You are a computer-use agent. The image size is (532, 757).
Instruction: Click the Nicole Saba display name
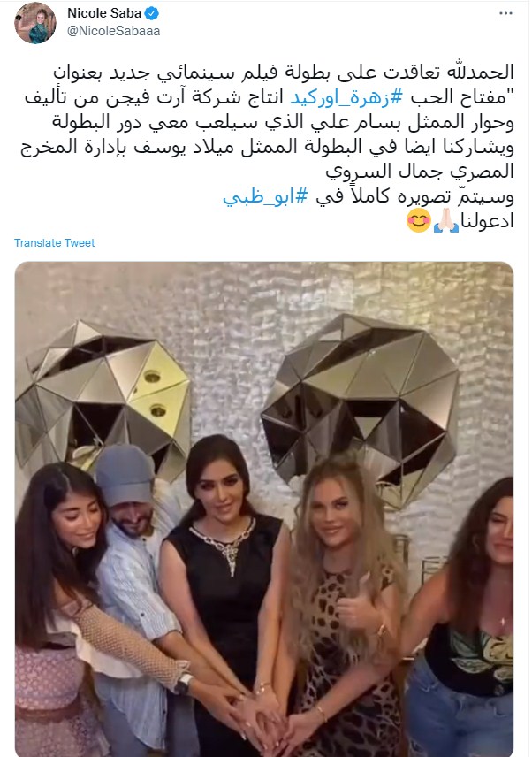coord(104,13)
